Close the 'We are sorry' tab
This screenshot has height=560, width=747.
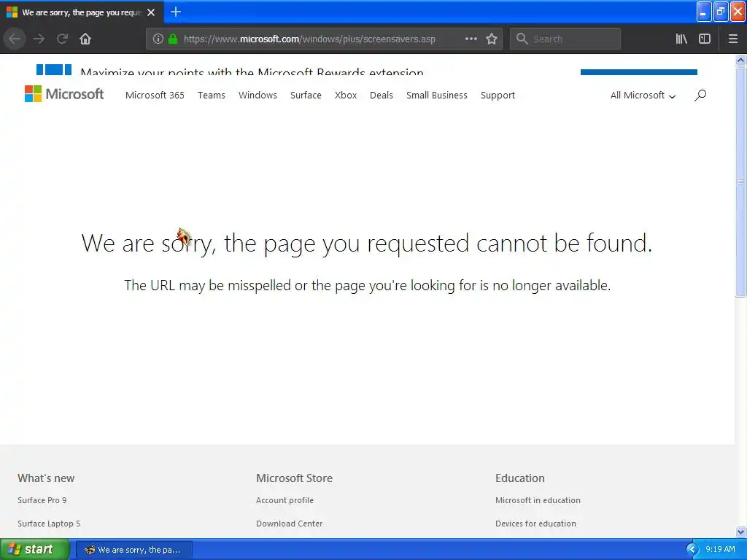point(151,12)
